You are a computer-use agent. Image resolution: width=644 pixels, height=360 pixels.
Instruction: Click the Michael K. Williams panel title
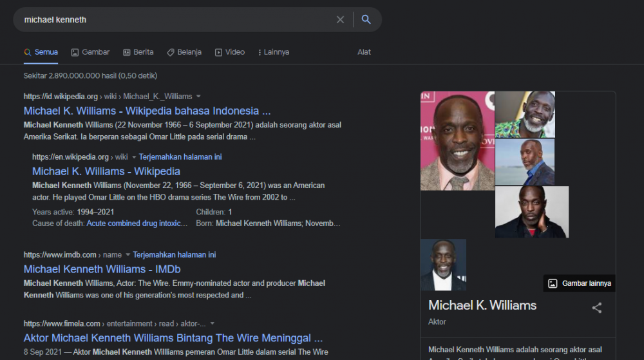482,305
